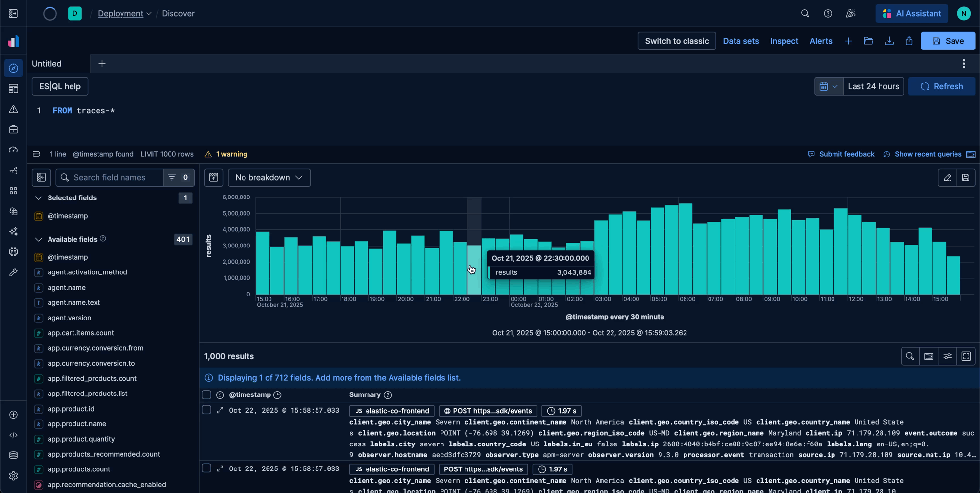Viewport: 980px width, 493px height.
Task: Open the No breakdown dropdown
Action: pos(269,178)
